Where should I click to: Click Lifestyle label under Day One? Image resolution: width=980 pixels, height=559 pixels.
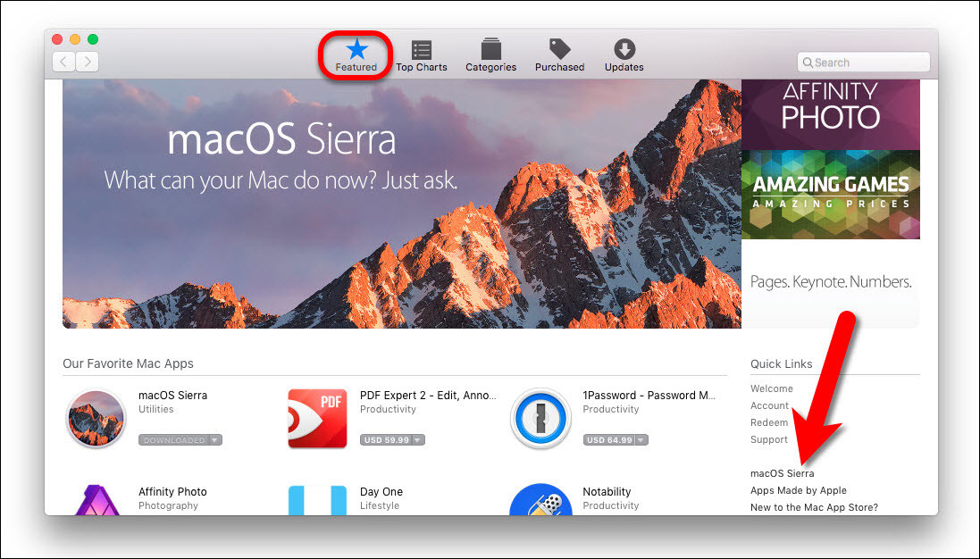click(380, 506)
